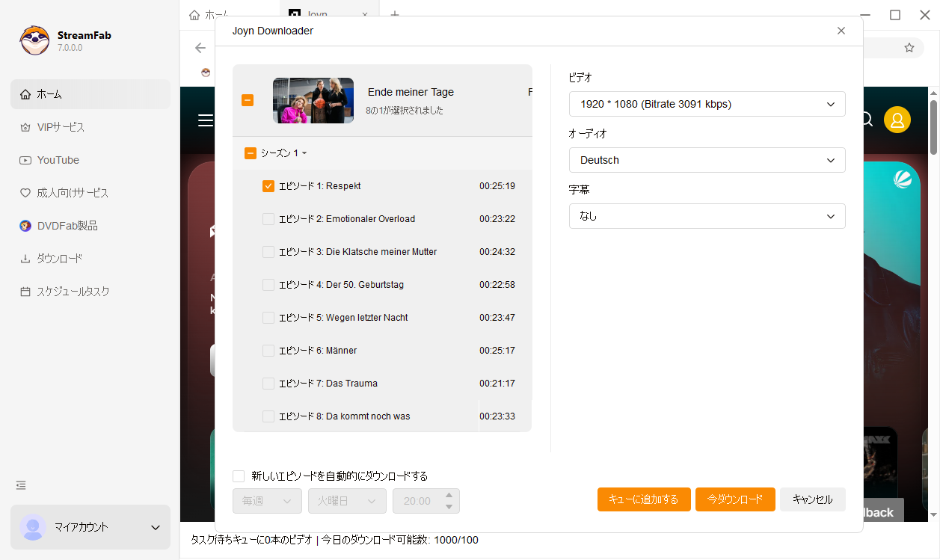The width and height of the screenshot is (940, 560).
Task: Go to the ダウンロード sidebar section
Action: (59, 259)
